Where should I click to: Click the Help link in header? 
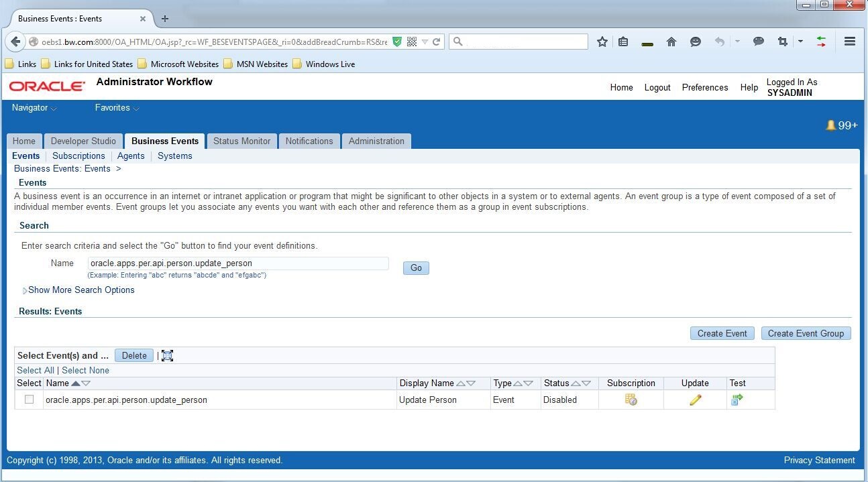coord(749,88)
